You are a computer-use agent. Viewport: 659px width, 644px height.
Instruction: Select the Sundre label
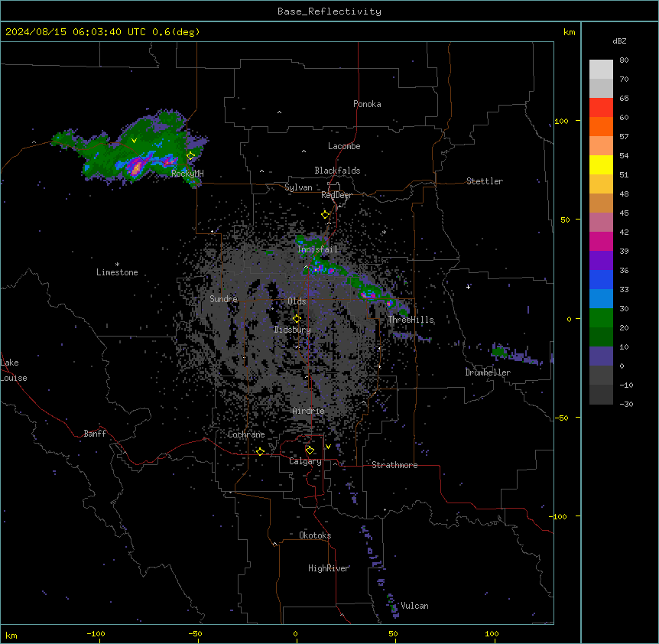(x=223, y=299)
